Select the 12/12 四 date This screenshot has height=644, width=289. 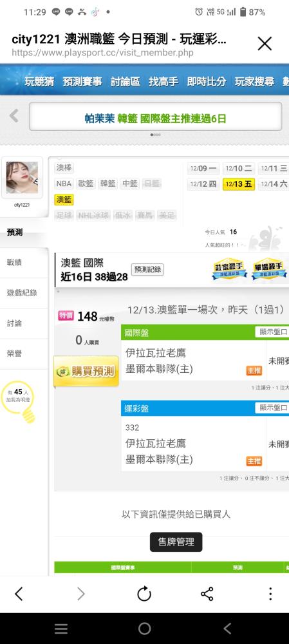click(x=203, y=184)
